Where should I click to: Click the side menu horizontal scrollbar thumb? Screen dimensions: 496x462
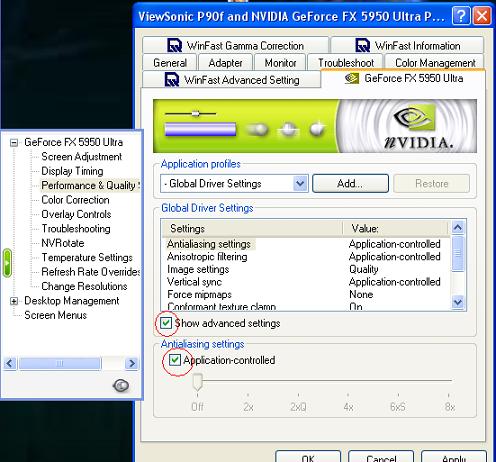tap(60, 363)
